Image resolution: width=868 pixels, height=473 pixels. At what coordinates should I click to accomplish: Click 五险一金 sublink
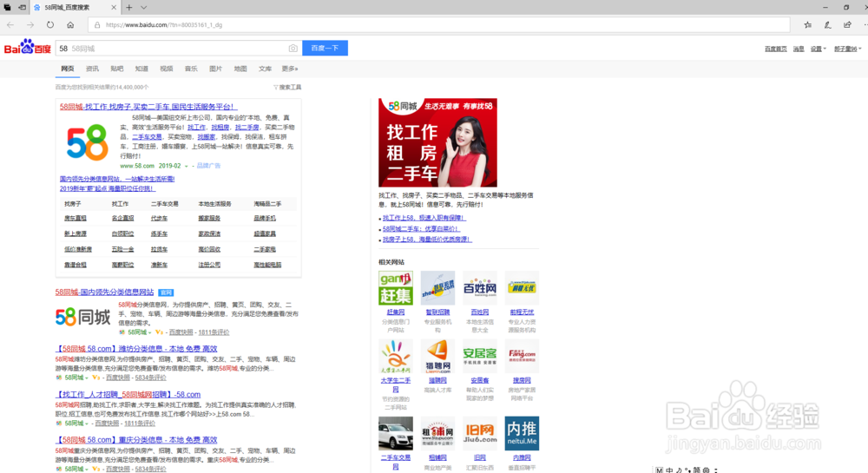(x=122, y=249)
